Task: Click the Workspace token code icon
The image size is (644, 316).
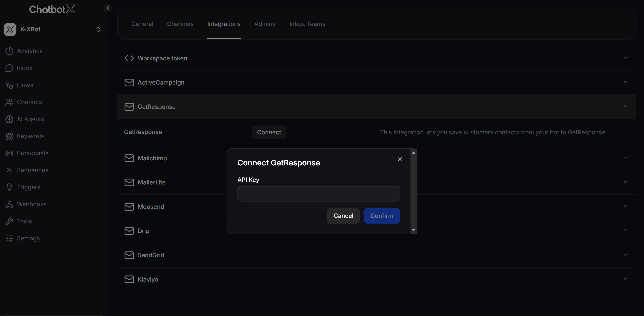Action: pos(129,58)
